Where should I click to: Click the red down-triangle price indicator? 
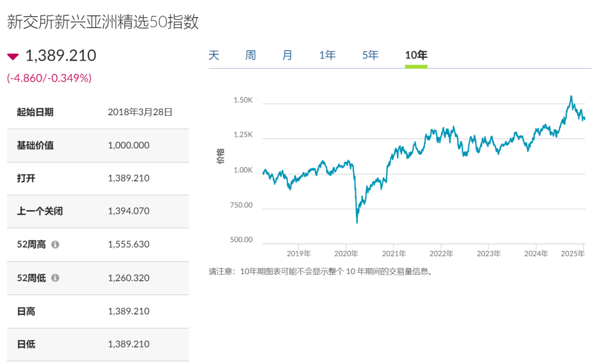13,57
